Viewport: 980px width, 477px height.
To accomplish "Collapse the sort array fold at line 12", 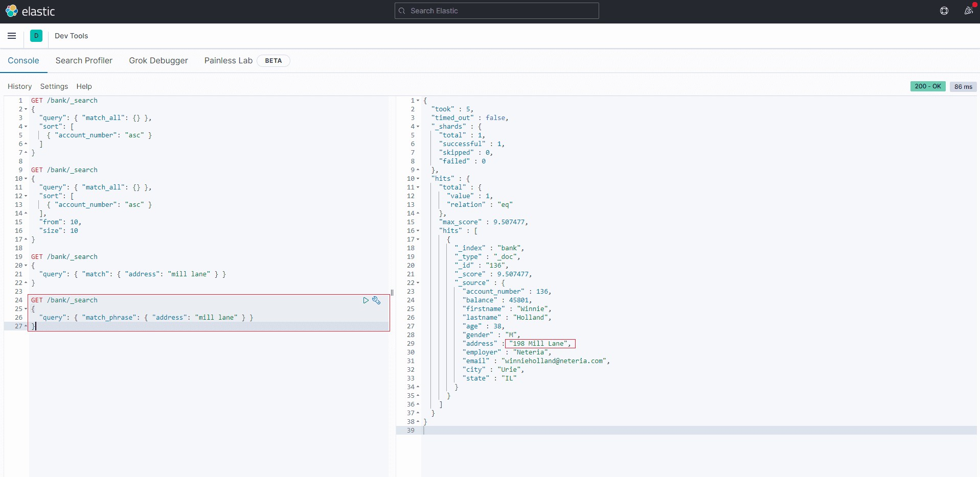I will coord(26,196).
